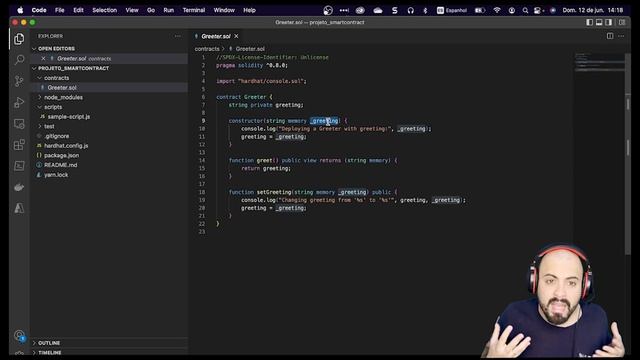
Task: Open the Search view in activity bar
Action: click(19, 60)
